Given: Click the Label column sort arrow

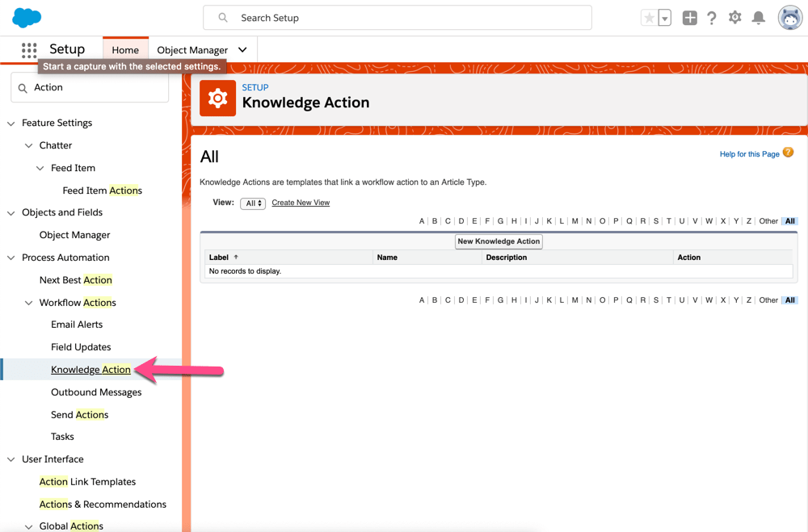Looking at the screenshot, I should coord(236,257).
